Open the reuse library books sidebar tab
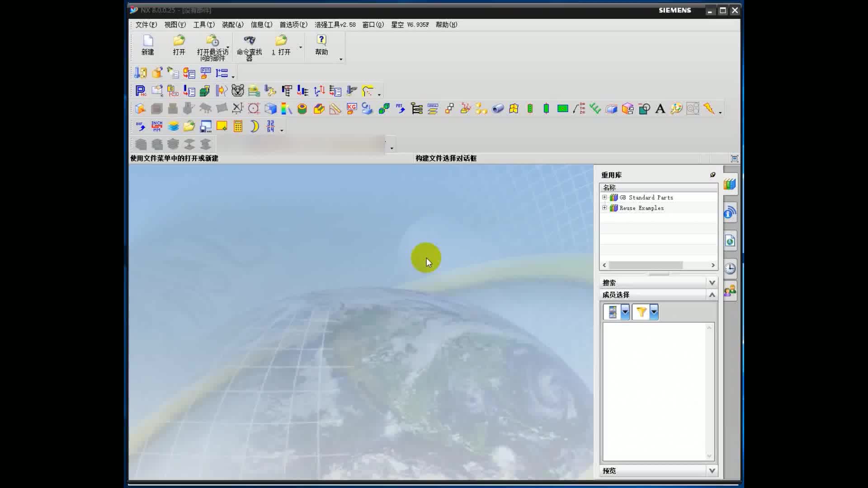This screenshot has height=488, width=868. pyautogui.click(x=730, y=184)
